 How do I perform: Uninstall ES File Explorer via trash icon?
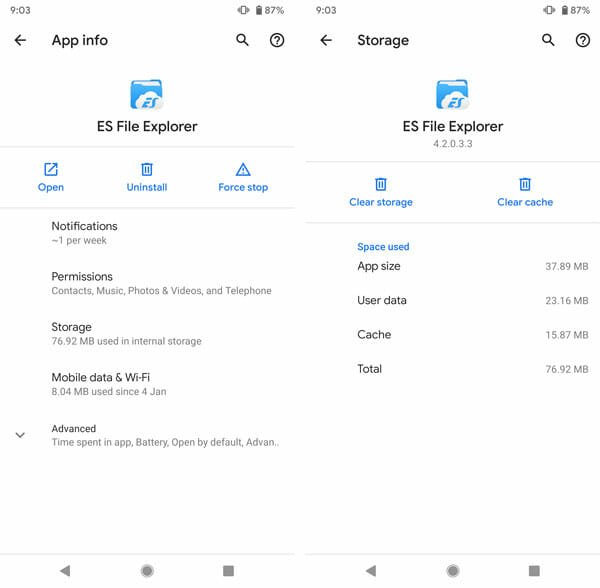click(147, 177)
